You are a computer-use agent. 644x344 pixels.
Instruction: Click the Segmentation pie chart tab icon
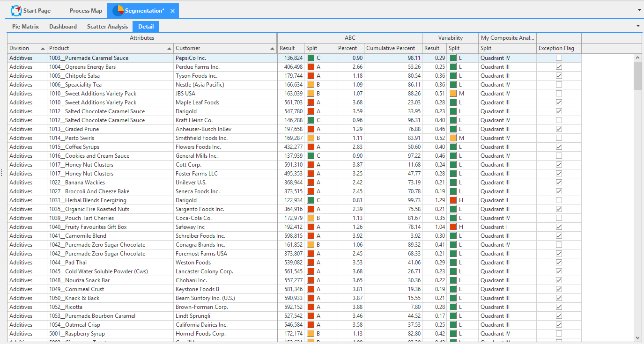(x=118, y=10)
